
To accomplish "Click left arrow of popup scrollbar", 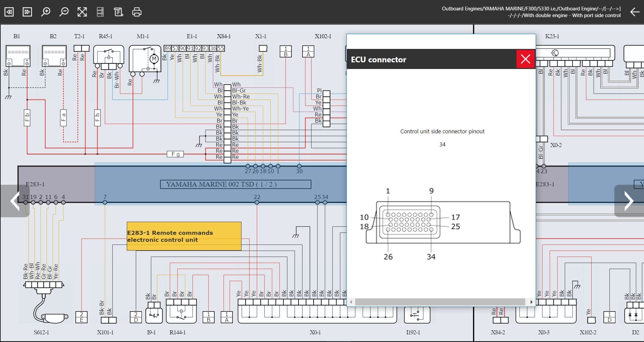I will coord(351,302).
